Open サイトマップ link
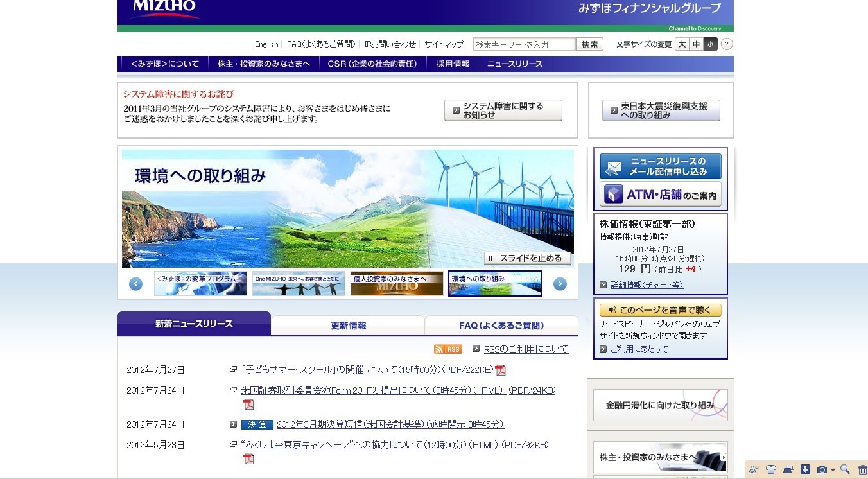The height and width of the screenshot is (479, 868). 444,44
